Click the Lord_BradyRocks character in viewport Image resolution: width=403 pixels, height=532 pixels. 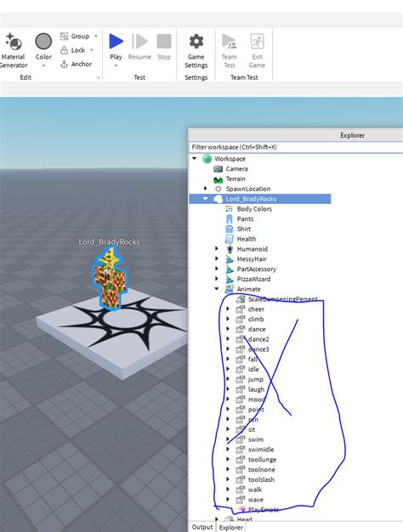pos(110,278)
